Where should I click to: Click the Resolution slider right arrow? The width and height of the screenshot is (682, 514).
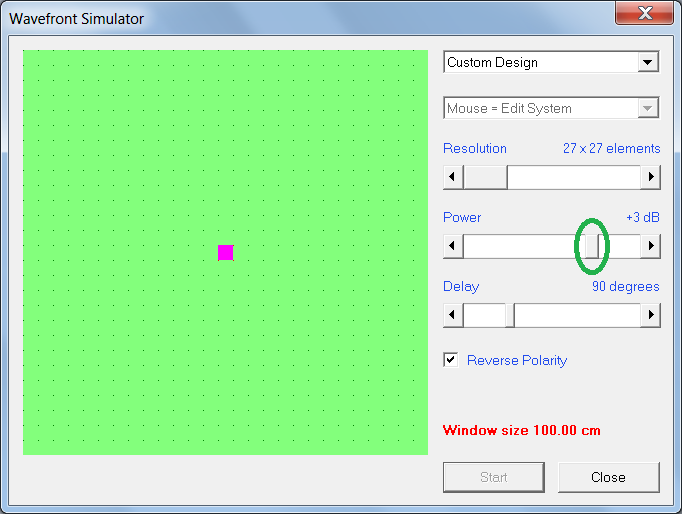(x=651, y=177)
